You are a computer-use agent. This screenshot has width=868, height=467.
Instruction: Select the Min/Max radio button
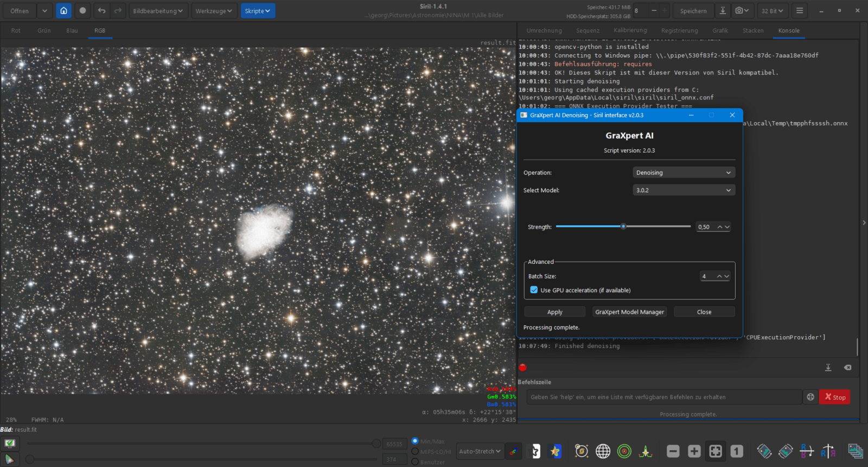415,441
